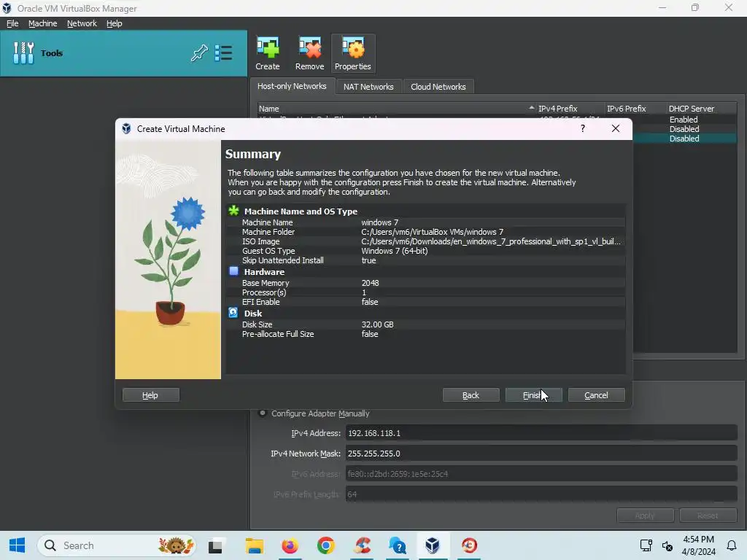
Task: Click the notification bell in system tray
Action: [x=731, y=545]
